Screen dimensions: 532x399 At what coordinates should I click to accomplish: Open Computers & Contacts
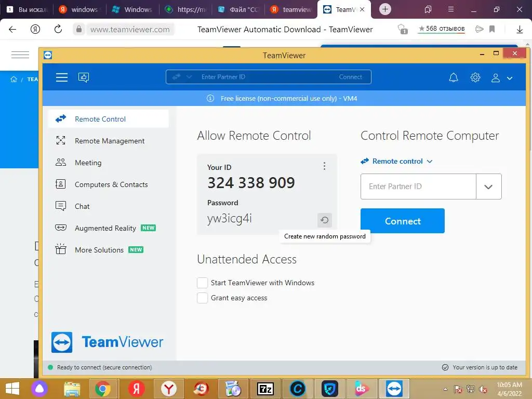click(x=108, y=184)
